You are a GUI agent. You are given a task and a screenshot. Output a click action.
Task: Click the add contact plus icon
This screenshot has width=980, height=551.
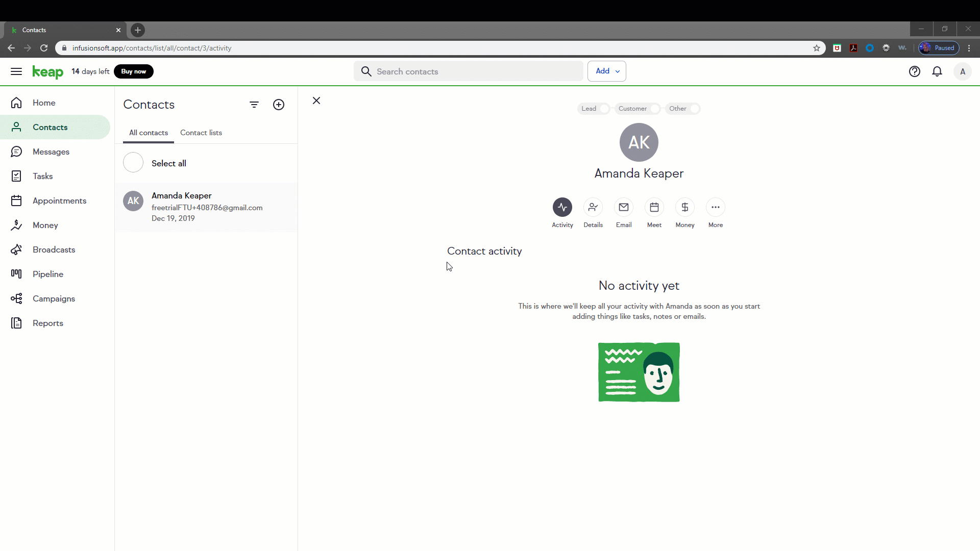click(x=279, y=105)
